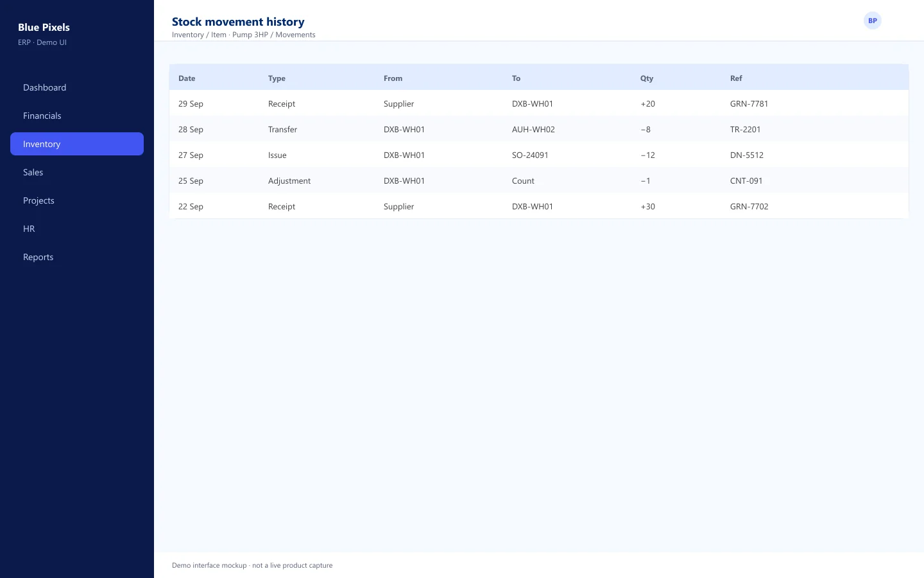The height and width of the screenshot is (578, 924).
Task: Click the Type column header
Action: coord(277,78)
